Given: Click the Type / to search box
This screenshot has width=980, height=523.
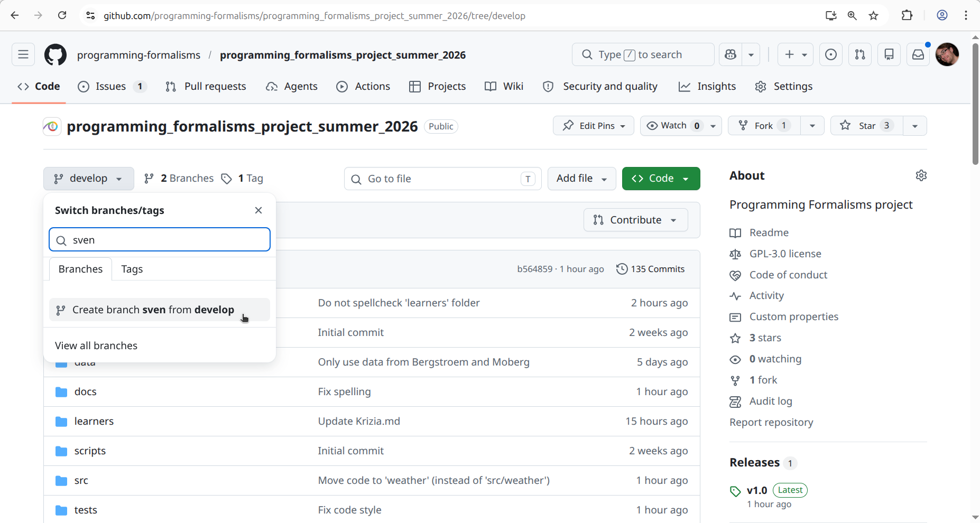Looking at the screenshot, I should (643, 54).
